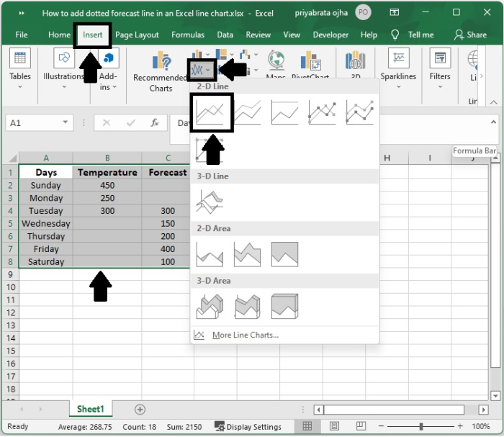Select column B header
Viewport: 504px width, 437px height.
click(107, 158)
